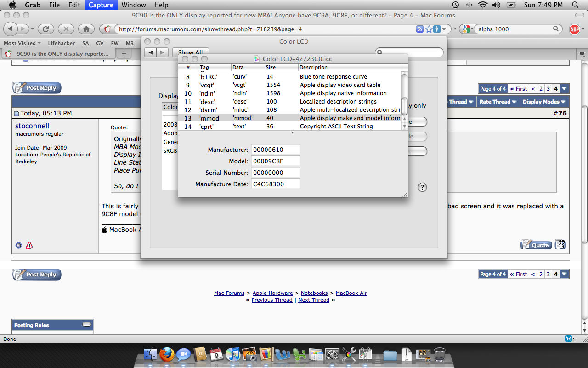Viewport: 588px width, 368px height.
Task: Click Show All in Color LCD window
Action: point(190,52)
